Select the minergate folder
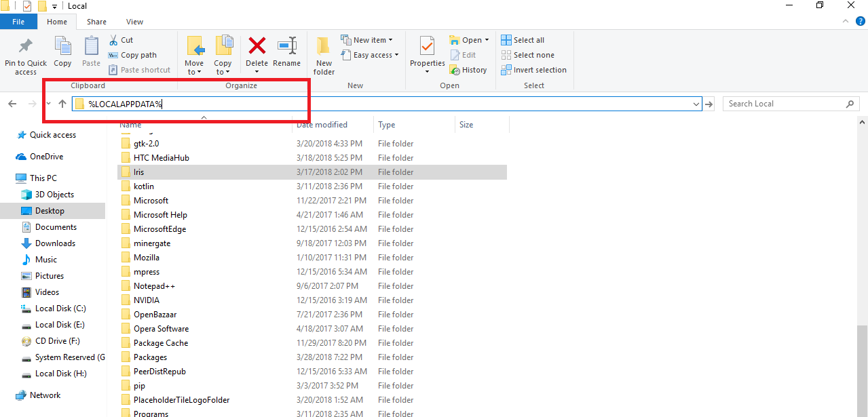The height and width of the screenshot is (417, 868). [x=152, y=243]
